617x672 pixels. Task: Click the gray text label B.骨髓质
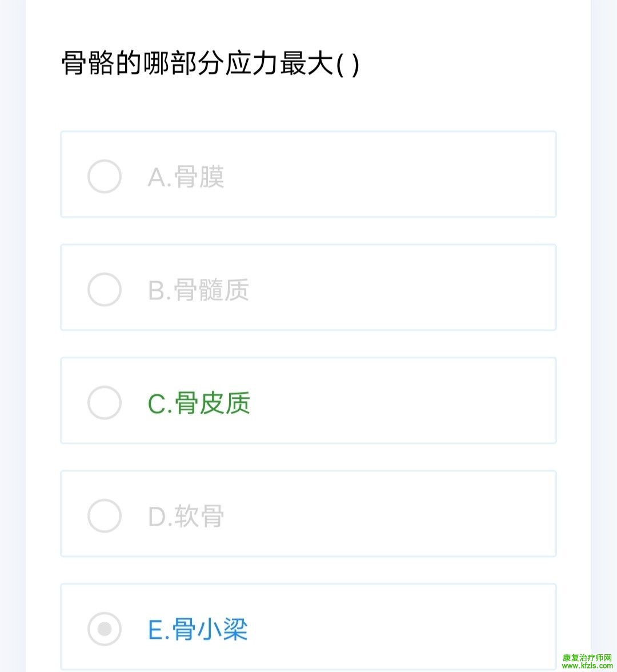(x=198, y=290)
